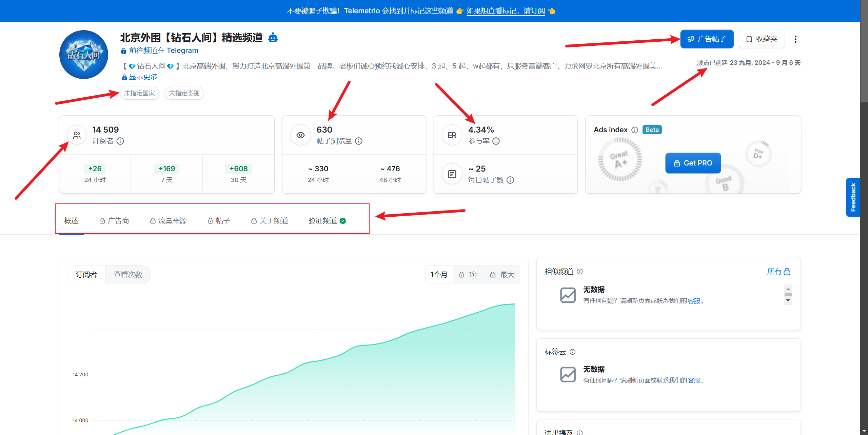This screenshot has width=868, height=435.
Task: Open the three-dot more options menu
Action: pyautogui.click(x=795, y=39)
